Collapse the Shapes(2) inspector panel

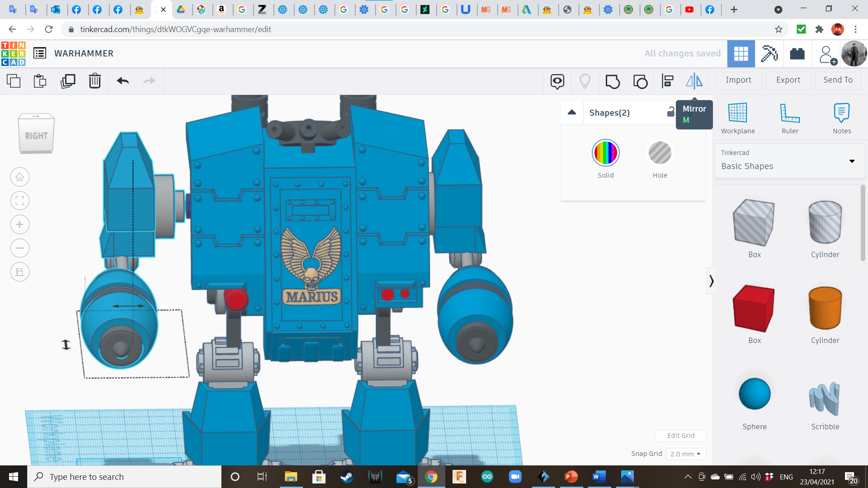click(572, 113)
